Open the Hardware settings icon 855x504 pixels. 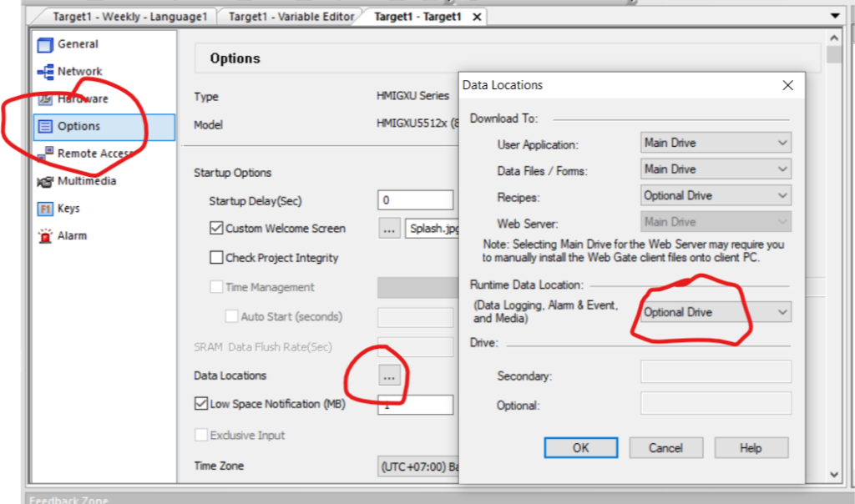[x=45, y=99]
